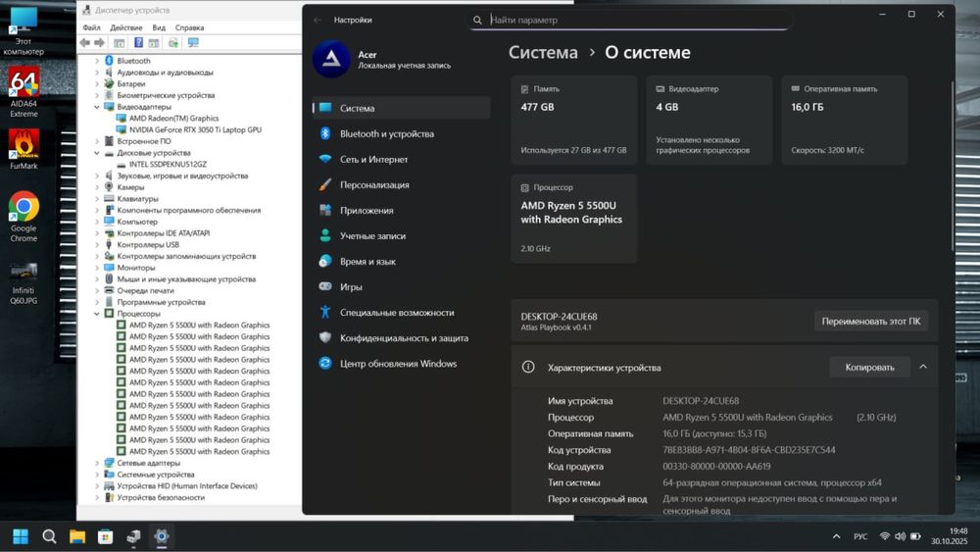Collapse Процессоры node in device tree
Screen dimensions: 980x552
97,314
